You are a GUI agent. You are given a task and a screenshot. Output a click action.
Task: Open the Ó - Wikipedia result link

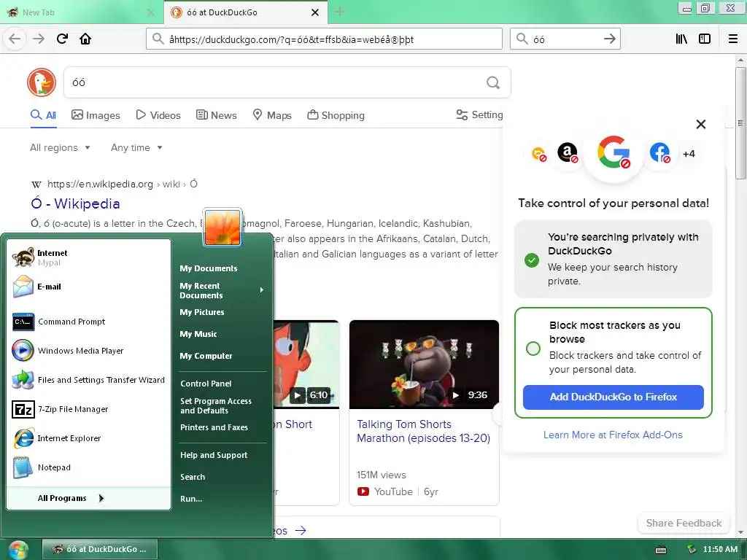tap(75, 204)
